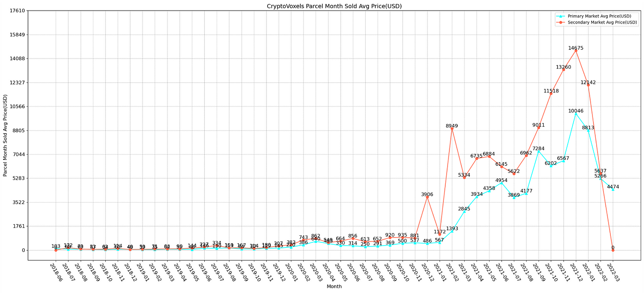This screenshot has height=293, width=644.
Task: Click the data label 4177
Action: (526, 191)
